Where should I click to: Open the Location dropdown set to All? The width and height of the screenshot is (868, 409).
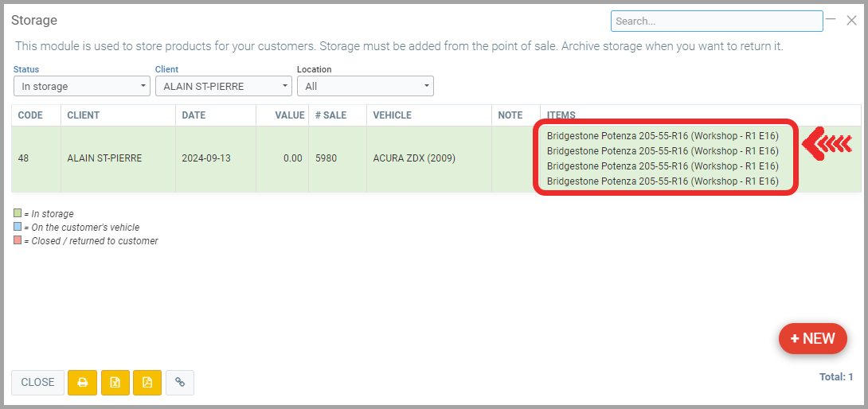[x=365, y=86]
